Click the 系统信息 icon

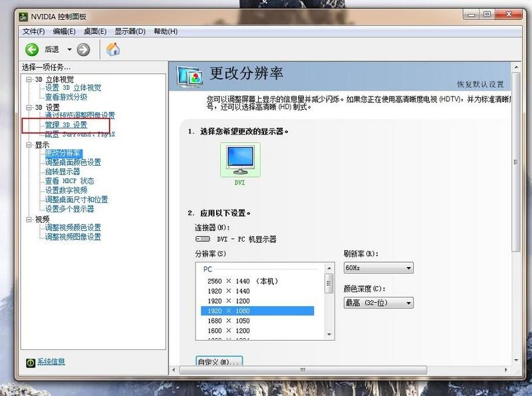pos(30,363)
